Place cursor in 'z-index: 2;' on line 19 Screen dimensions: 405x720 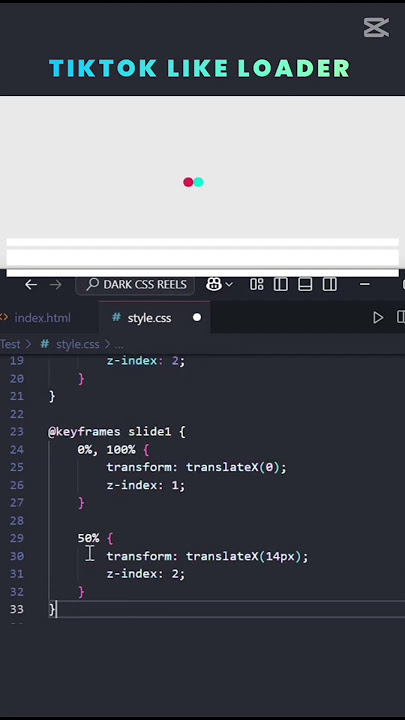click(x=146, y=361)
